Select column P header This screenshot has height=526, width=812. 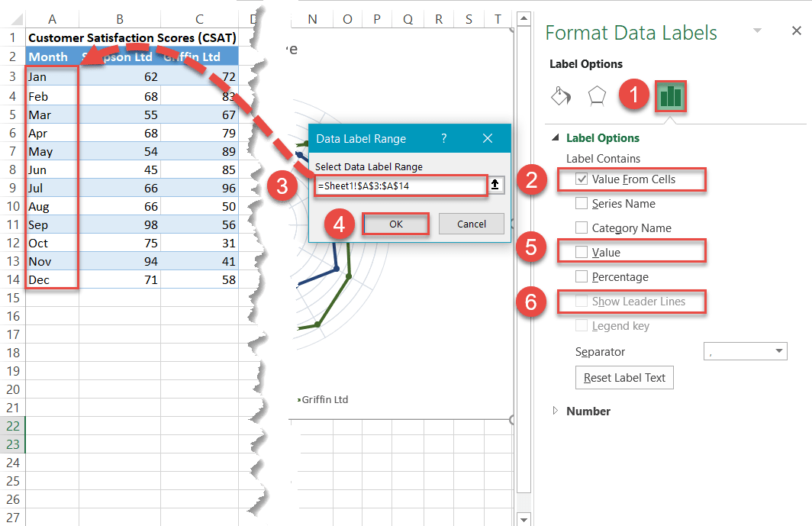(378, 20)
